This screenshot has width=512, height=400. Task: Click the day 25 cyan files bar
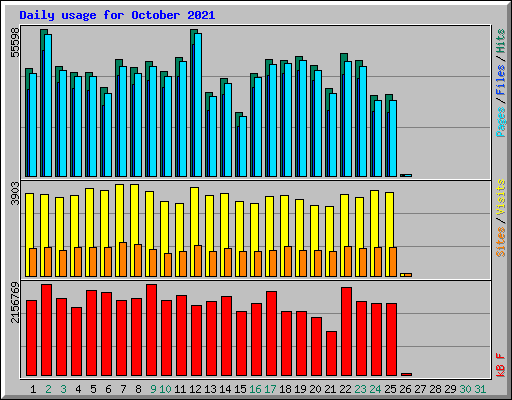393,138
